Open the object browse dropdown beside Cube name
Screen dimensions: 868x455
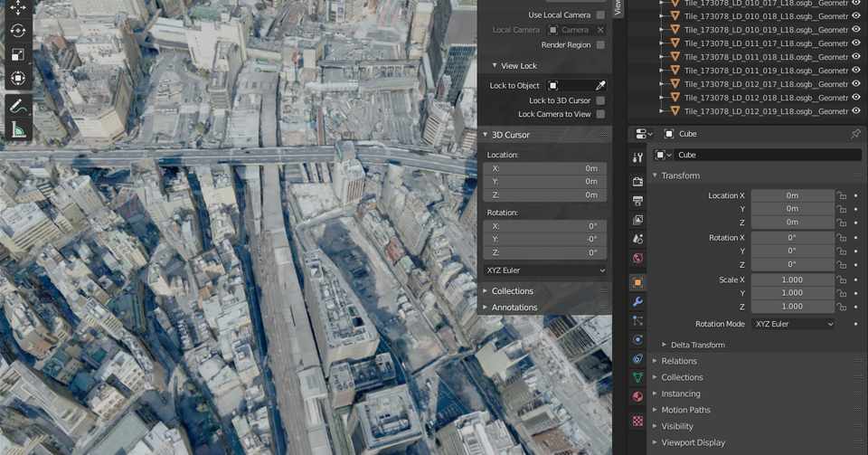[x=663, y=155]
